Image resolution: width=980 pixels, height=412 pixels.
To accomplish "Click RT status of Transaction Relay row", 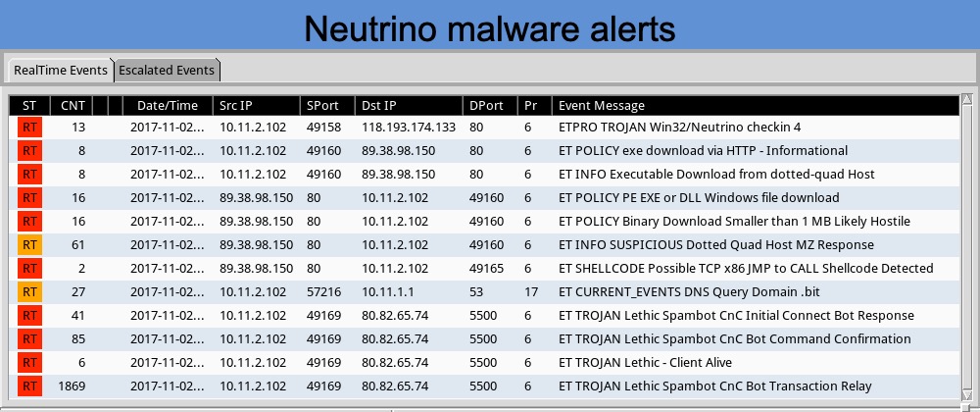I will pos(29,386).
